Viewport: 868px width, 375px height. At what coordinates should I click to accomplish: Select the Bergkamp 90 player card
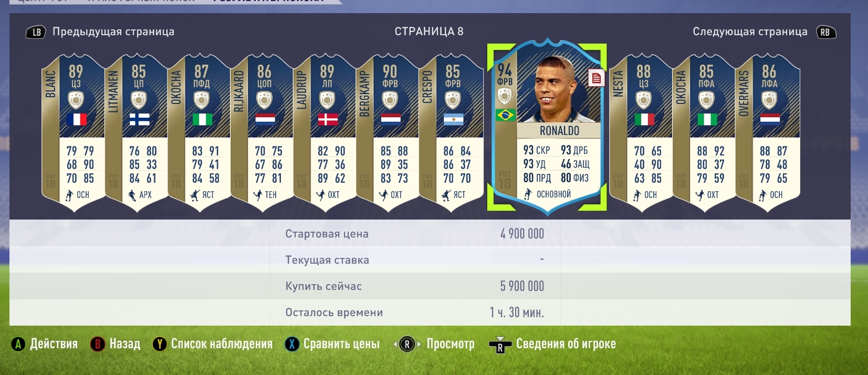pos(388,133)
